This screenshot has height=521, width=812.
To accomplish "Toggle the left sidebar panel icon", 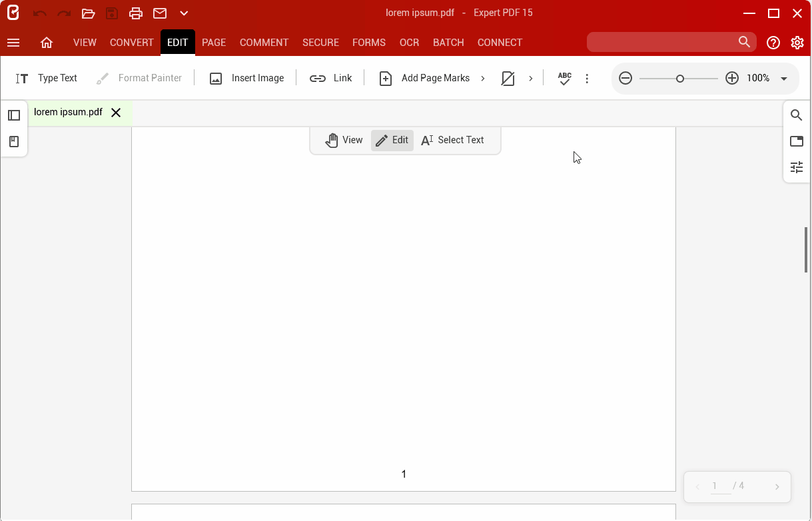I will (x=14, y=115).
